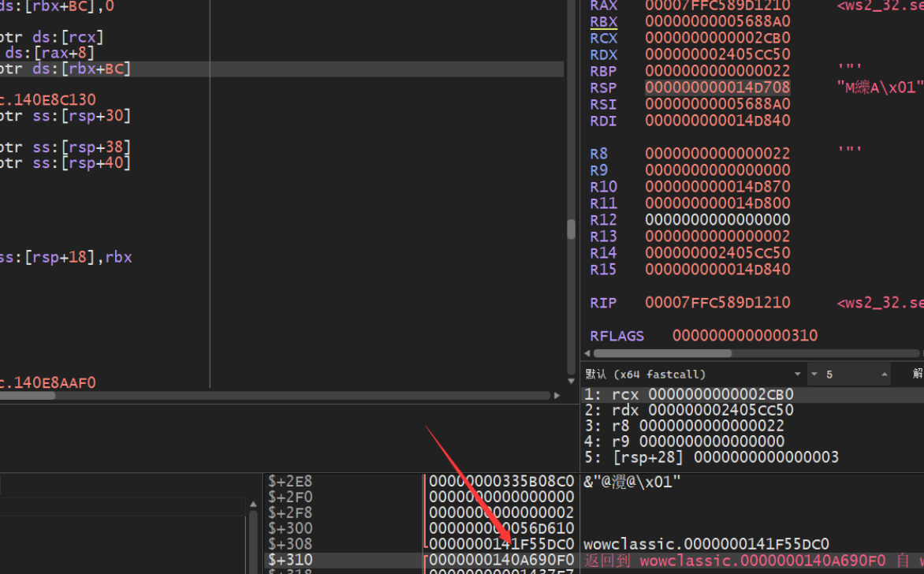The height and width of the screenshot is (574, 924).
Task: Select the RIP register value 00007FFC589D1210
Action: point(717,303)
